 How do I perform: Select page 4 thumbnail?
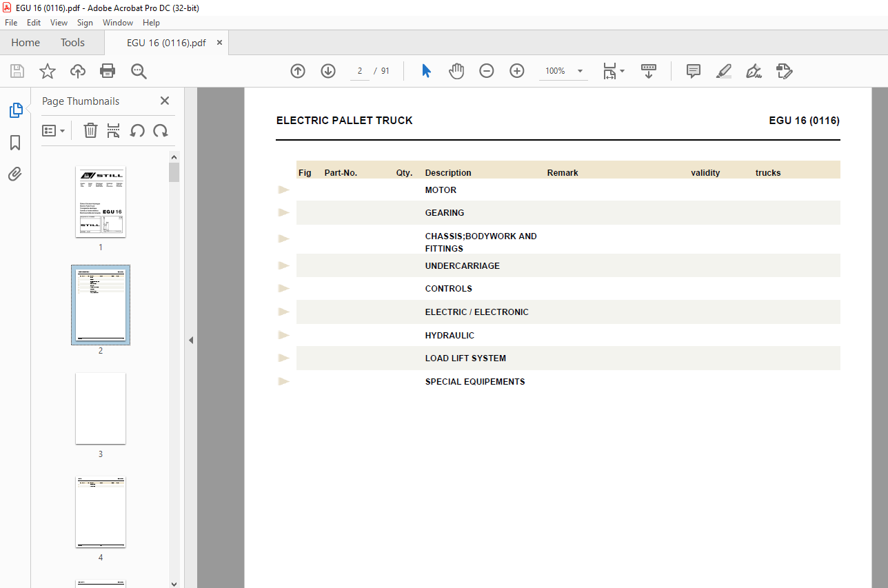pos(101,512)
